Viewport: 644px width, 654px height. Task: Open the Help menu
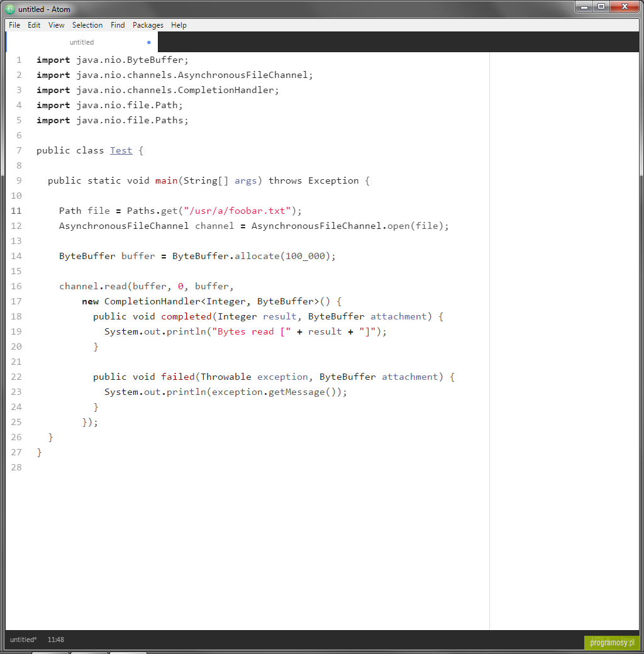pos(179,25)
